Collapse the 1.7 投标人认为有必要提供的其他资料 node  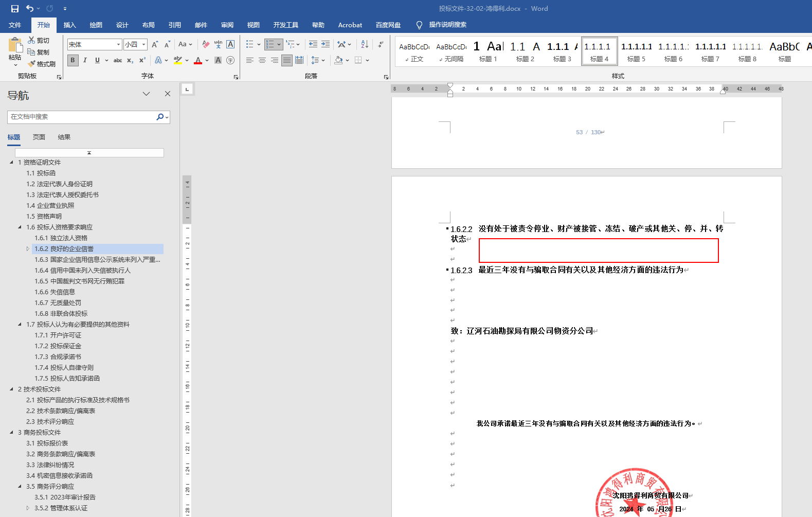pyautogui.click(x=20, y=325)
